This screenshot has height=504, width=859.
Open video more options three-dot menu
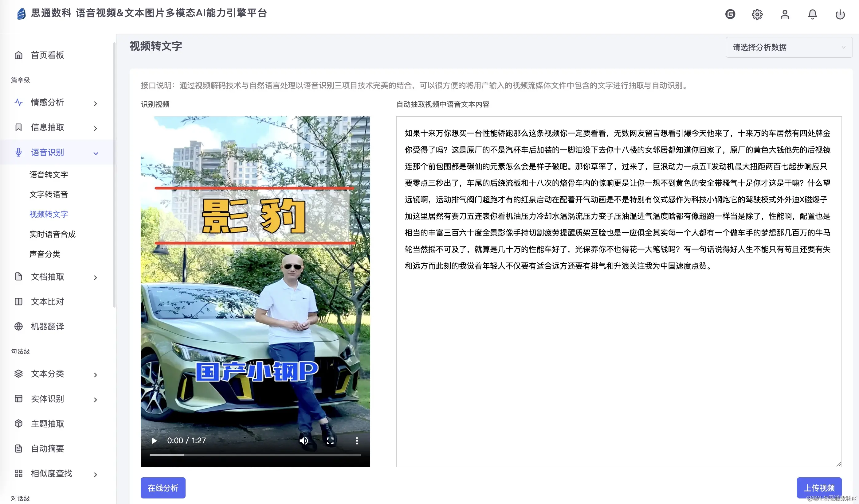point(357,441)
